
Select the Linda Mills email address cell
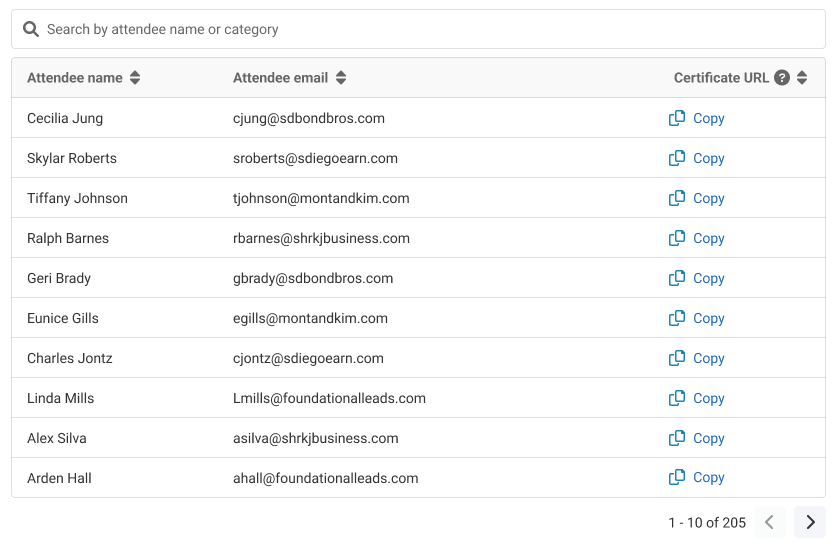[329, 398]
